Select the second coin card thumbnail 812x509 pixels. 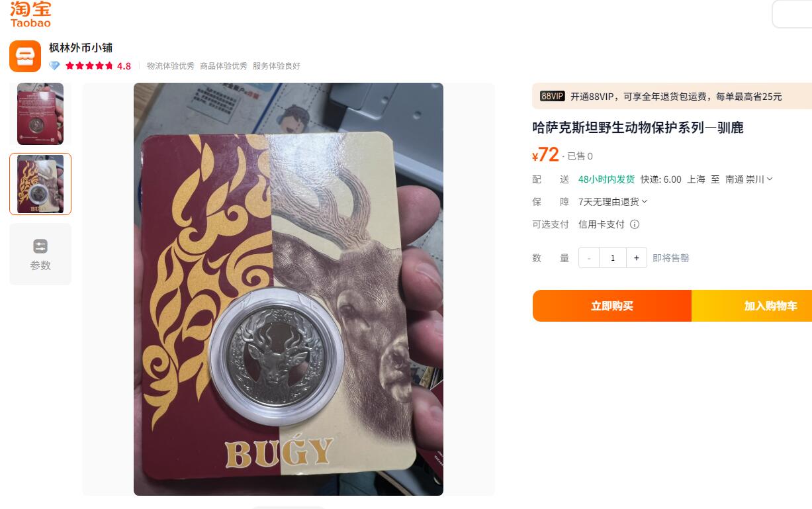tap(40, 184)
